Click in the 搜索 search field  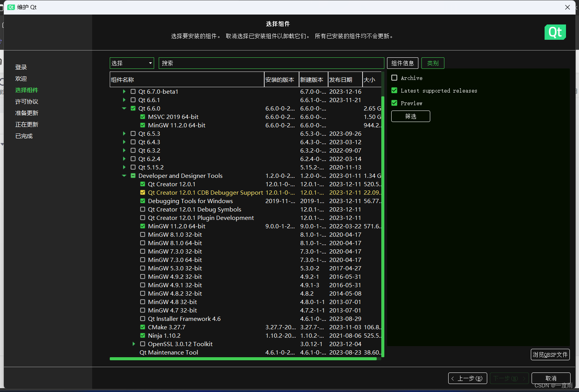tap(272, 63)
